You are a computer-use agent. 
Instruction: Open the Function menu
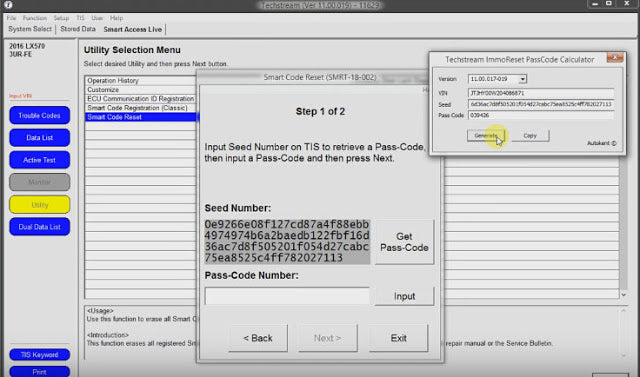tap(35, 18)
